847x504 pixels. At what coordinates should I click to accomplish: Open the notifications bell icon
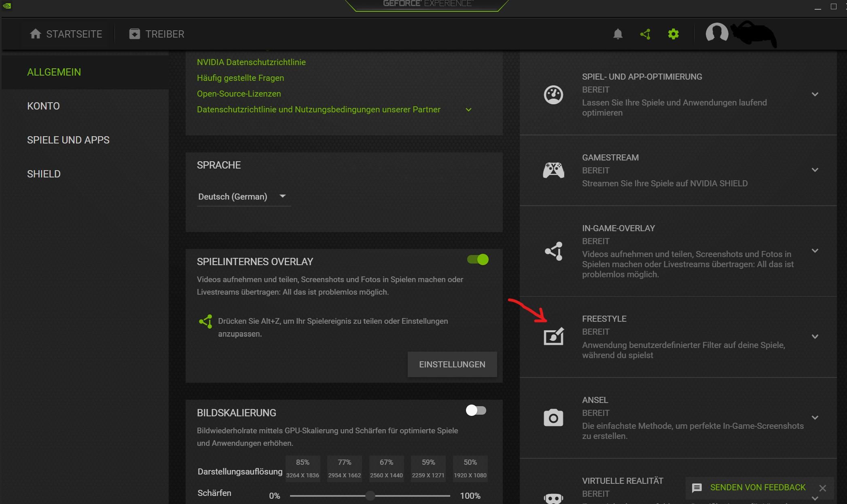click(618, 34)
